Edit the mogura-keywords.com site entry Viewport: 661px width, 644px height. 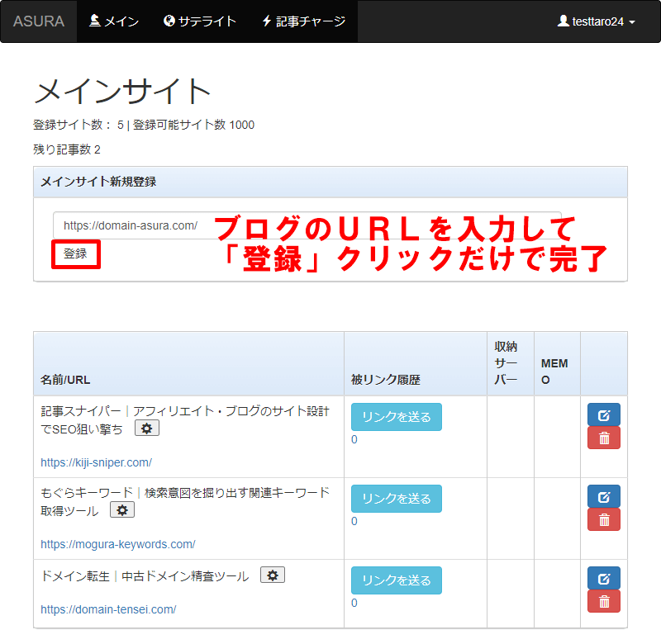[x=603, y=496]
